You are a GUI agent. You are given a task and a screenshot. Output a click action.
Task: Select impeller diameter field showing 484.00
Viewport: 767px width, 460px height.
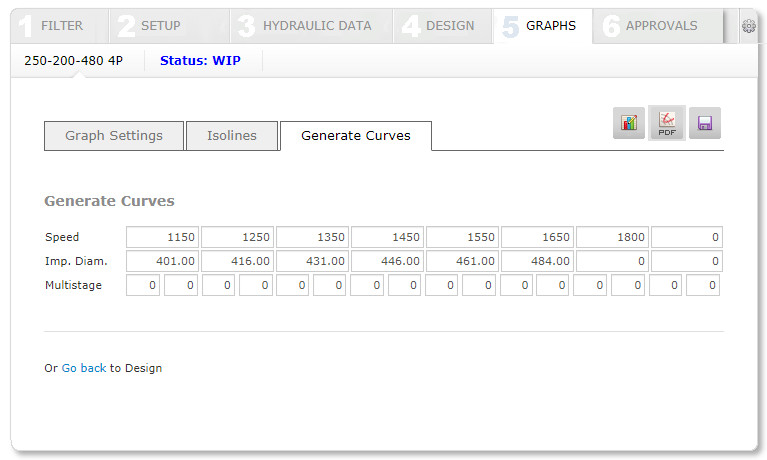(x=537, y=261)
